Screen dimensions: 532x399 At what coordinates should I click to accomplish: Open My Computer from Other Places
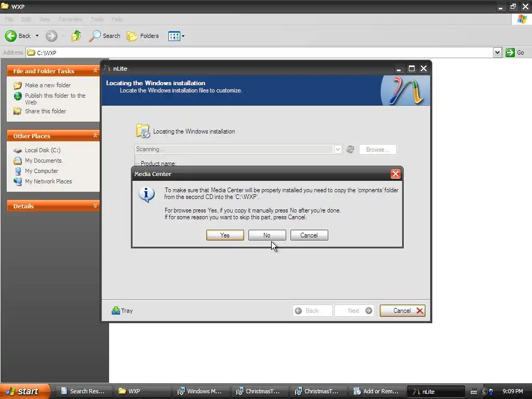tap(42, 171)
